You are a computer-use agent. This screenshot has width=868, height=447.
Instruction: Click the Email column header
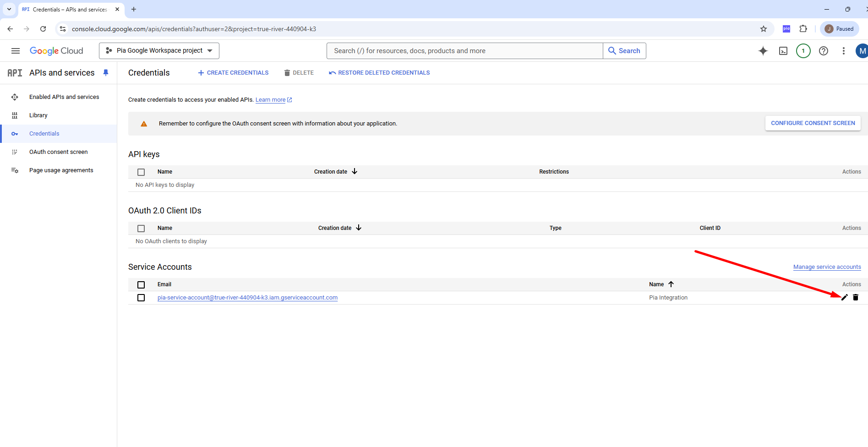pyautogui.click(x=164, y=284)
